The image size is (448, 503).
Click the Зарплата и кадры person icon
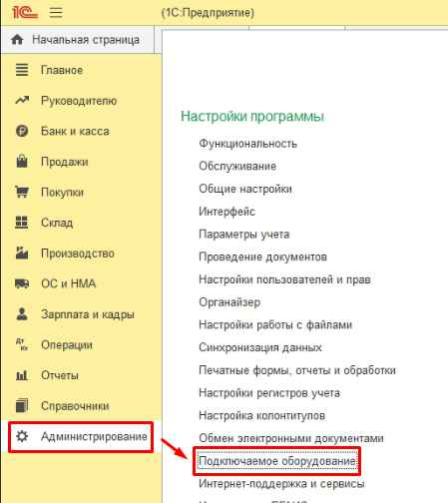point(22,314)
